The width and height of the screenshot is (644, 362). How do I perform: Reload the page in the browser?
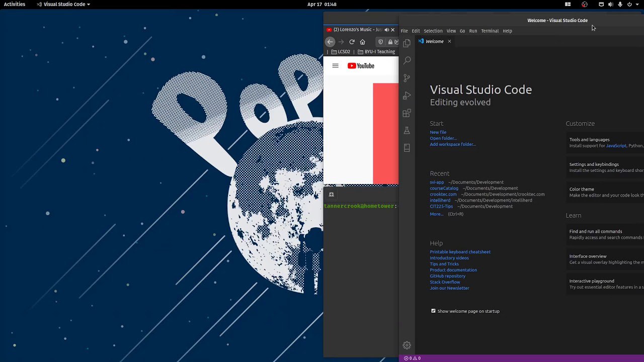352,42
